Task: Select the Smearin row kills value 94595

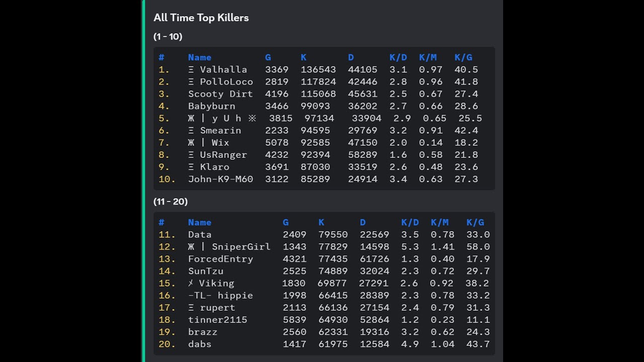Action: pos(315,130)
